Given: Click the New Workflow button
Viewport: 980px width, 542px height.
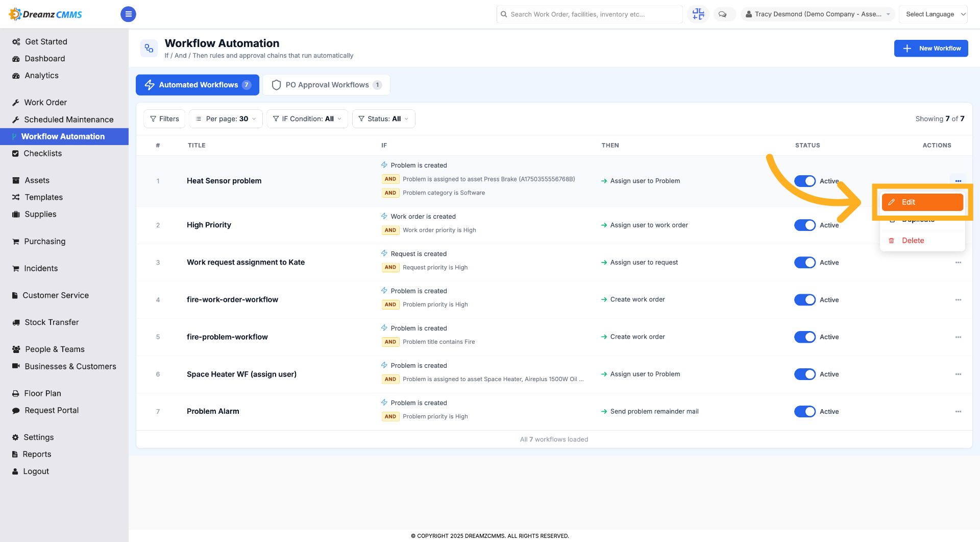Looking at the screenshot, I should (931, 49).
